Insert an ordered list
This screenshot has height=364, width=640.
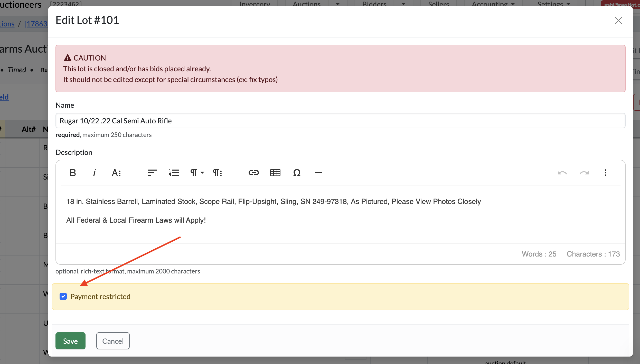point(174,173)
